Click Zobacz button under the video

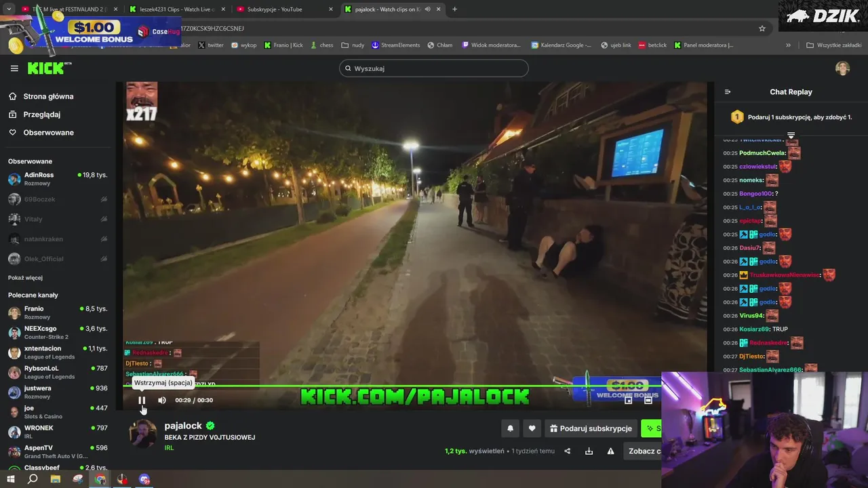tap(644, 451)
